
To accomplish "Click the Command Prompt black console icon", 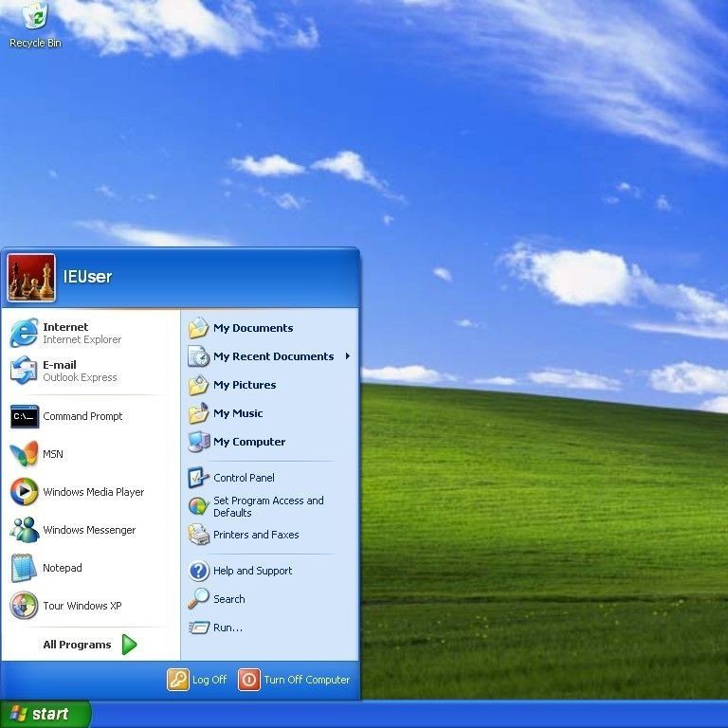I will point(24,416).
